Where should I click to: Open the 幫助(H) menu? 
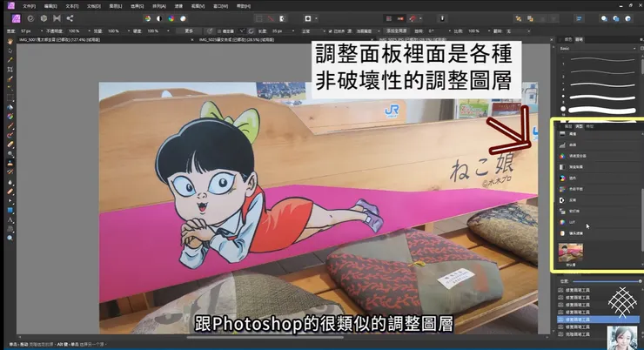tap(244, 6)
